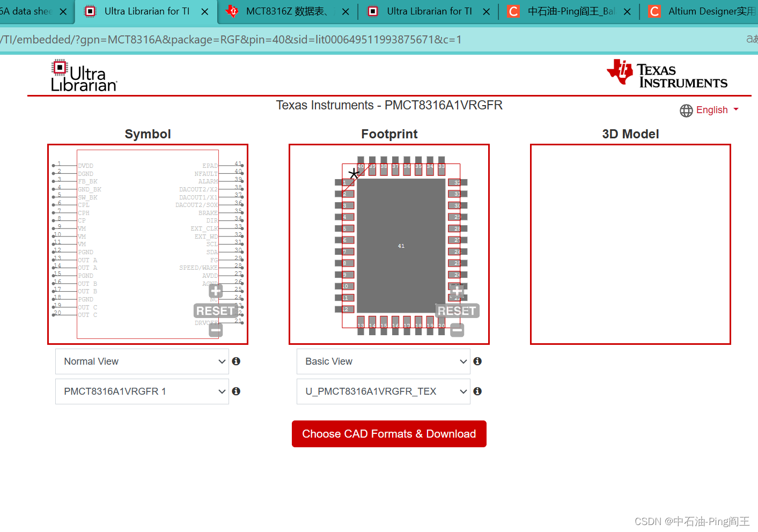Open the PMCT8316A1VRGFR 1 symbol dropdown

pyautogui.click(x=142, y=391)
